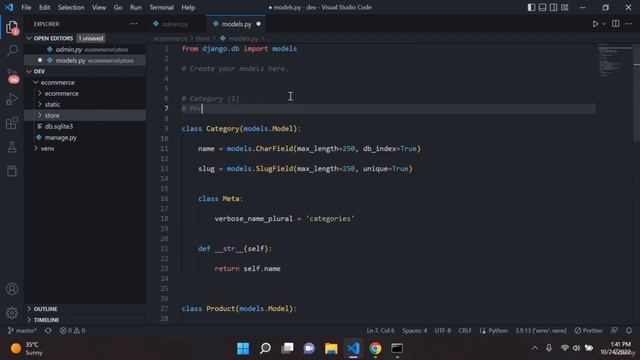Open Explorer Views and More Actions ellipsis
This screenshot has width=640, height=360.
click(x=134, y=24)
